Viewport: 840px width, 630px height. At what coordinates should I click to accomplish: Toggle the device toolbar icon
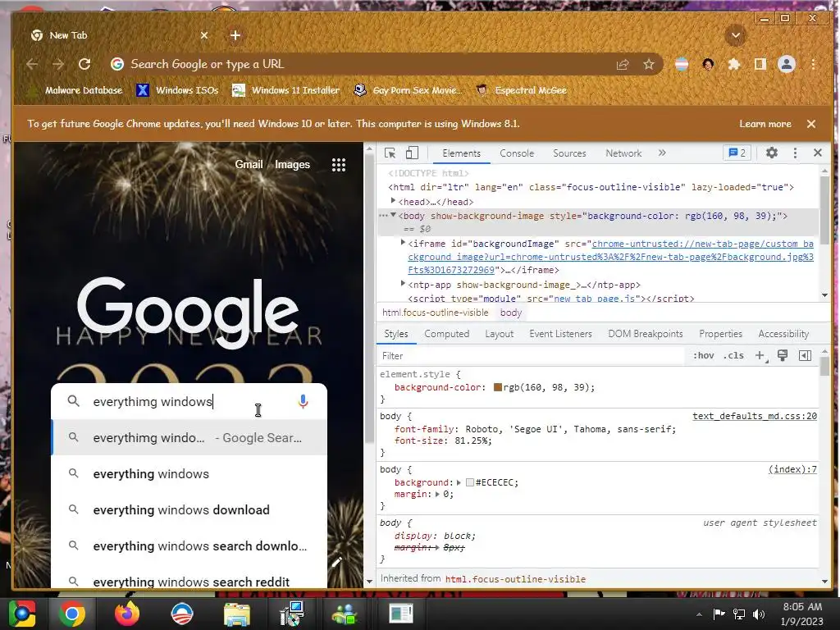pyautogui.click(x=412, y=153)
